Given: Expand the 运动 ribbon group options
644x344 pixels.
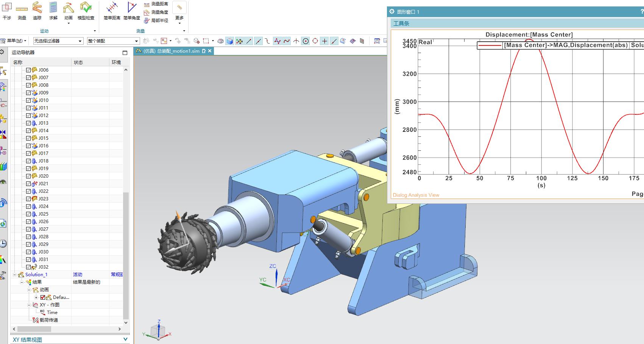Looking at the screenshot, I should (x=95, y=31).
